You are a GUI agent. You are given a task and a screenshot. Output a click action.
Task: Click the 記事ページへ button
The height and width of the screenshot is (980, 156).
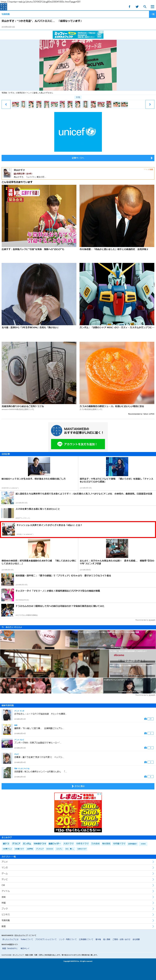[78, 158]
